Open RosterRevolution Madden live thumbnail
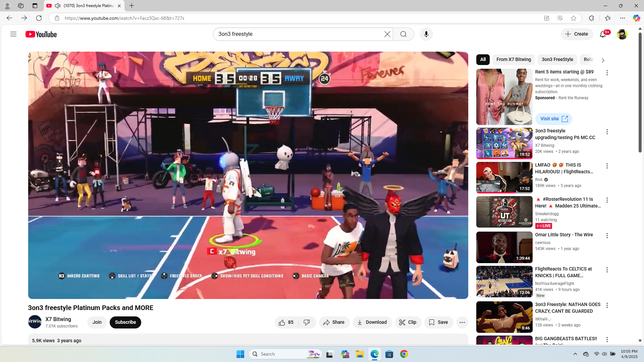 [504, 212]
